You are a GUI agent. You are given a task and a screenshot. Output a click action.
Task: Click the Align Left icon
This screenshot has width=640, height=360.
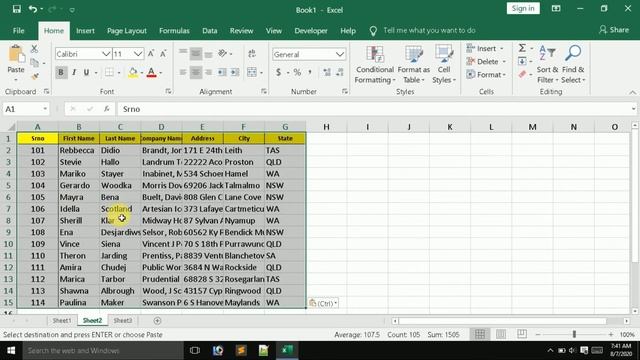(183, 72)
